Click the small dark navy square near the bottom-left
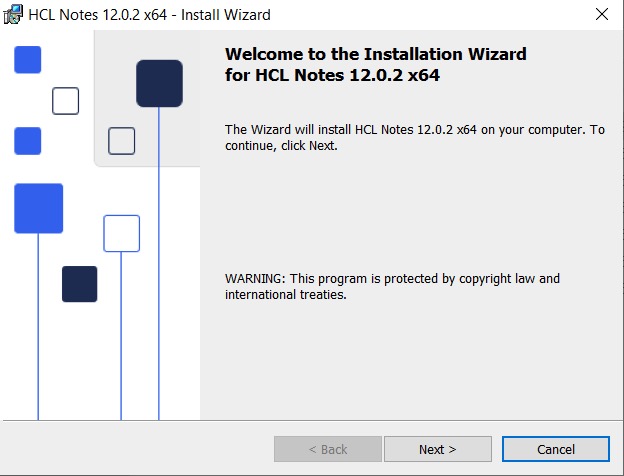Screen dimensions: 624x476 click(79, 284)
